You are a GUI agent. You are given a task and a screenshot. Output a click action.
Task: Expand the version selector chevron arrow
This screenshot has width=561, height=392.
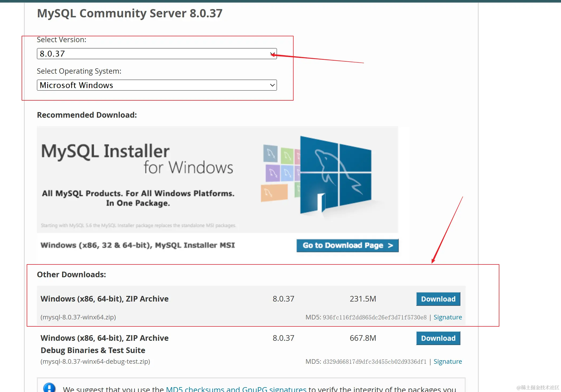(272, 54)
